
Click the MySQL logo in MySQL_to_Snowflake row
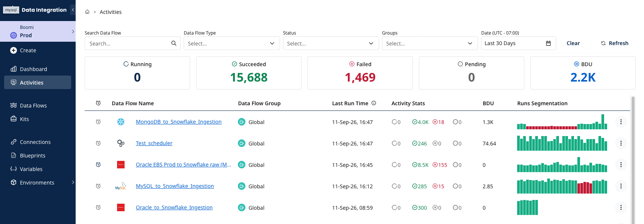(x=121, y=186)
